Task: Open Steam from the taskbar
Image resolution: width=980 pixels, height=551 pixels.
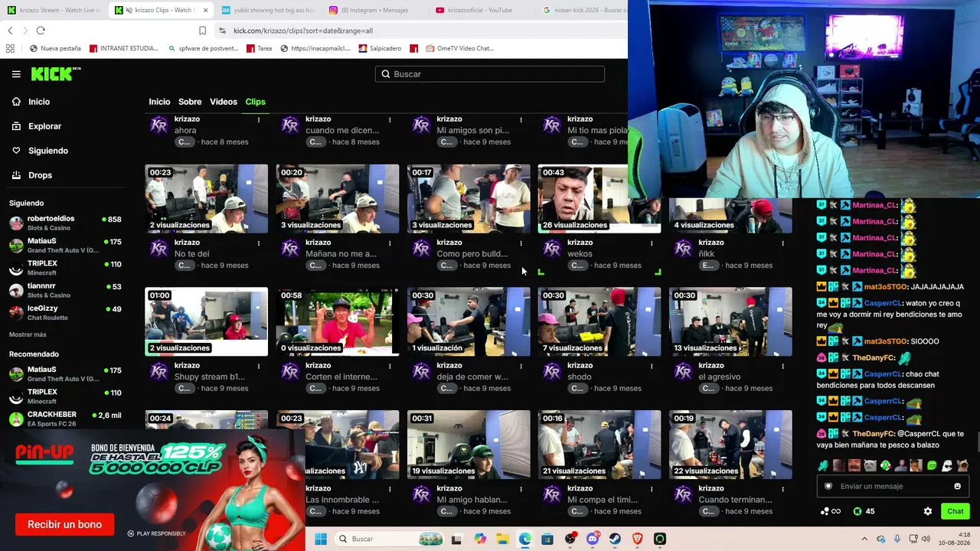Action: pos(615,539)
